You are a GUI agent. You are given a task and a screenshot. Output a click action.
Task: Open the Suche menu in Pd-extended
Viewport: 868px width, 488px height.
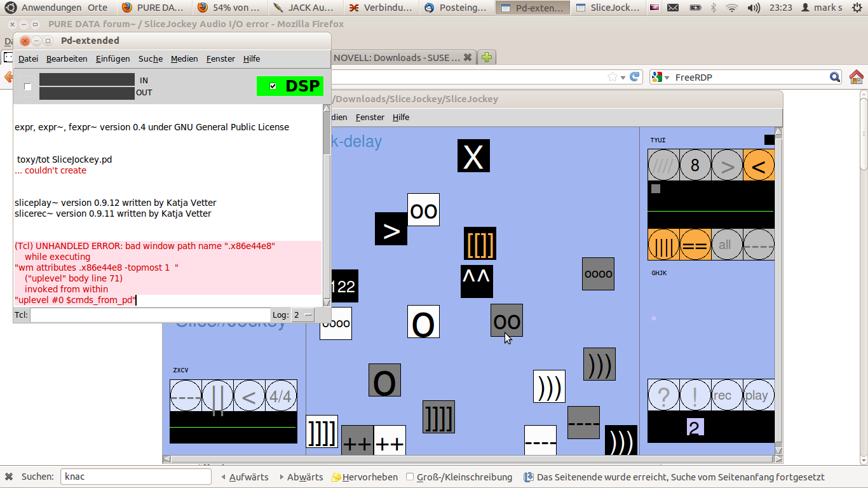151,58
